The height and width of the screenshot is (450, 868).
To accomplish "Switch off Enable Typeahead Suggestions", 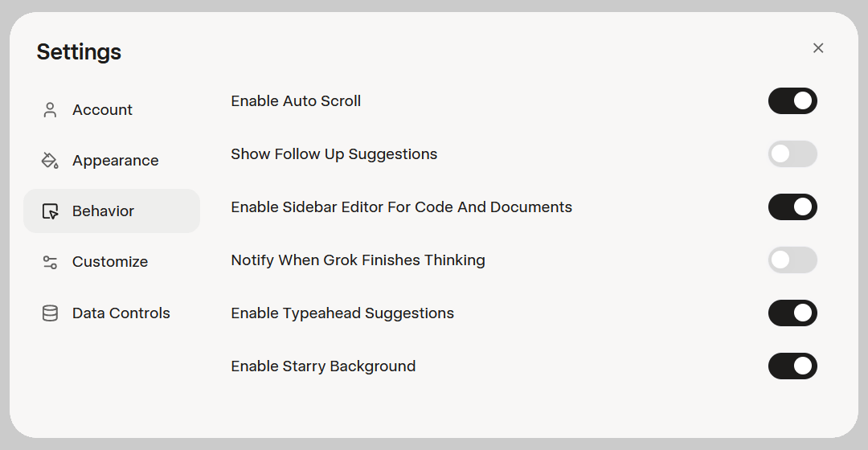I will click(x=792, y=313).
